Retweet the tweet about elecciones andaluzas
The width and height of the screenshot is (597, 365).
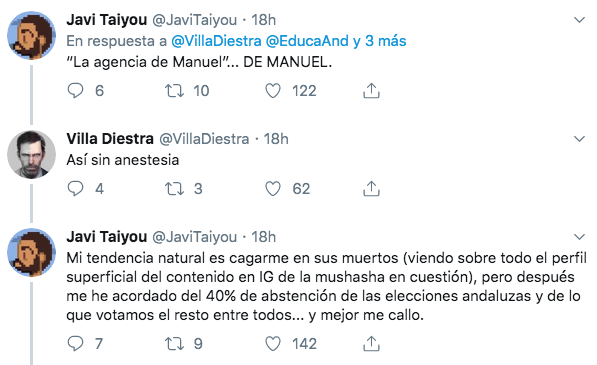pyautogui.click(x=174, y=343)
